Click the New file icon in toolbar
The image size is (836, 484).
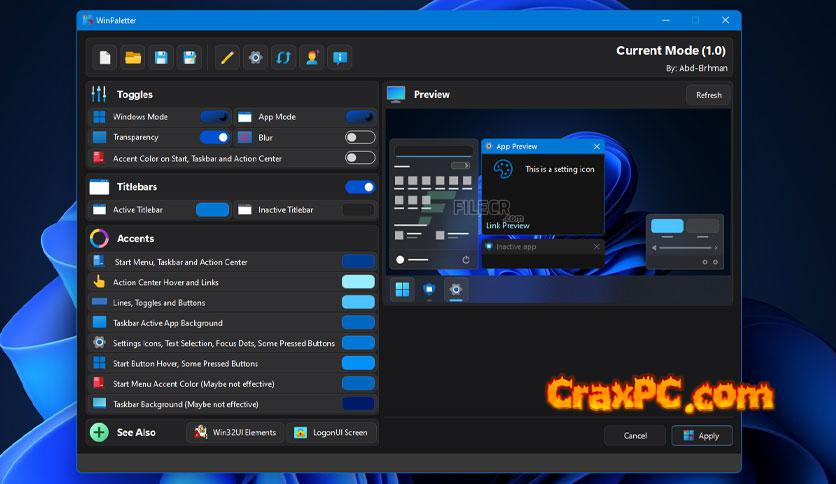click(x=105, y=58)
